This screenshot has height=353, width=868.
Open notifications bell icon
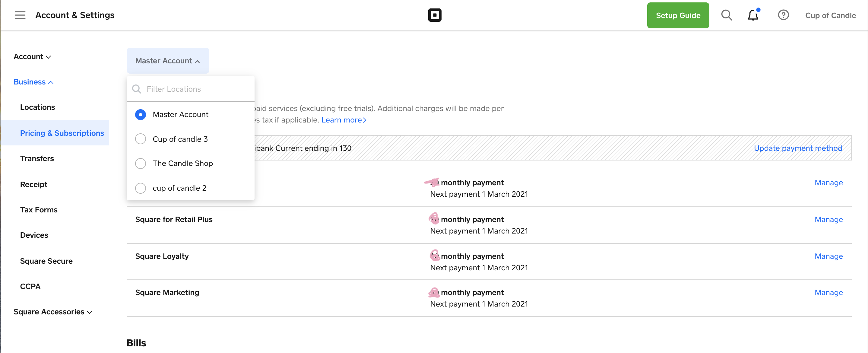(753, 15)
